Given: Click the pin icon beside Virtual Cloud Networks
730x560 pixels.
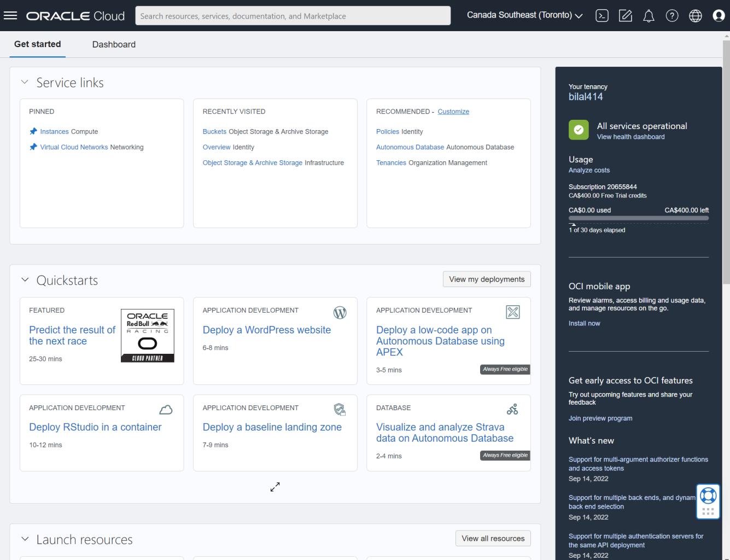Looking at the screenshot, I should (33, 147).
